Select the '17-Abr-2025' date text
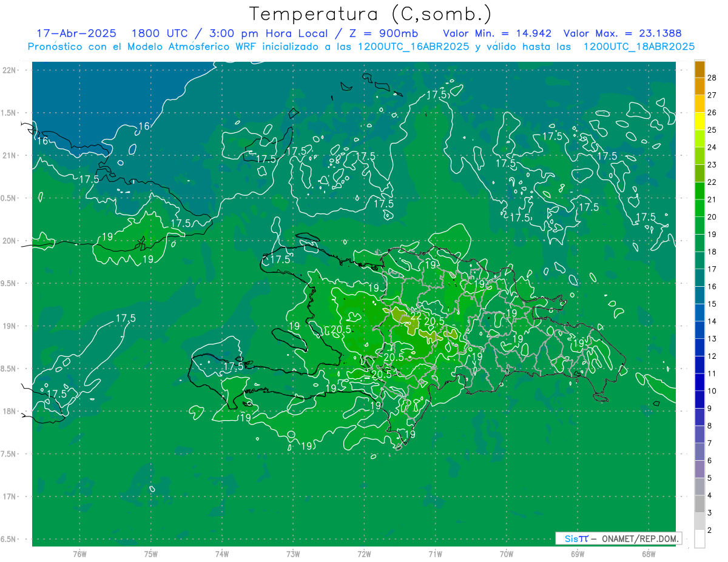Screen dimensions: 728x562 (x=76, y=33)
